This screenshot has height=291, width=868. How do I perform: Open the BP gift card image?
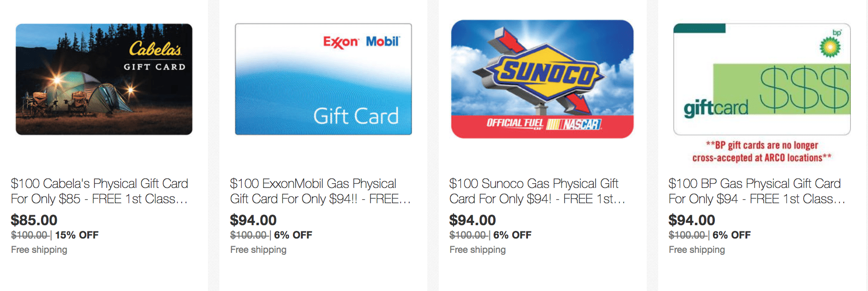tap(762, 79)
